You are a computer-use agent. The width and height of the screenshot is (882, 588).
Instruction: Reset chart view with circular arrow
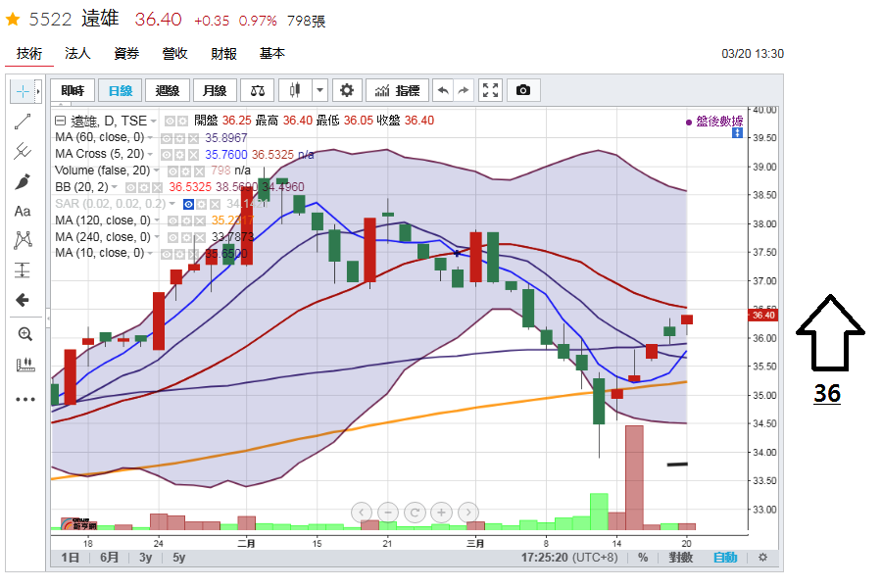[415, 513]
